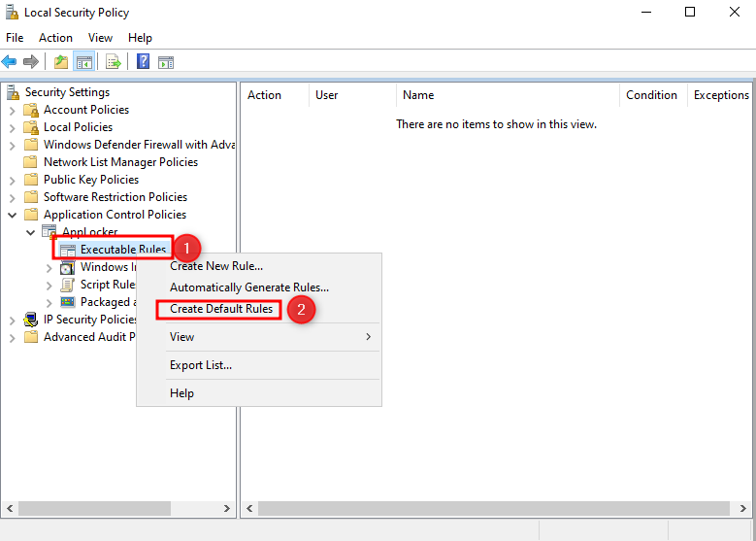
Task: Expand the Windows Installer Rules node
Action: (x=49, y=268)
